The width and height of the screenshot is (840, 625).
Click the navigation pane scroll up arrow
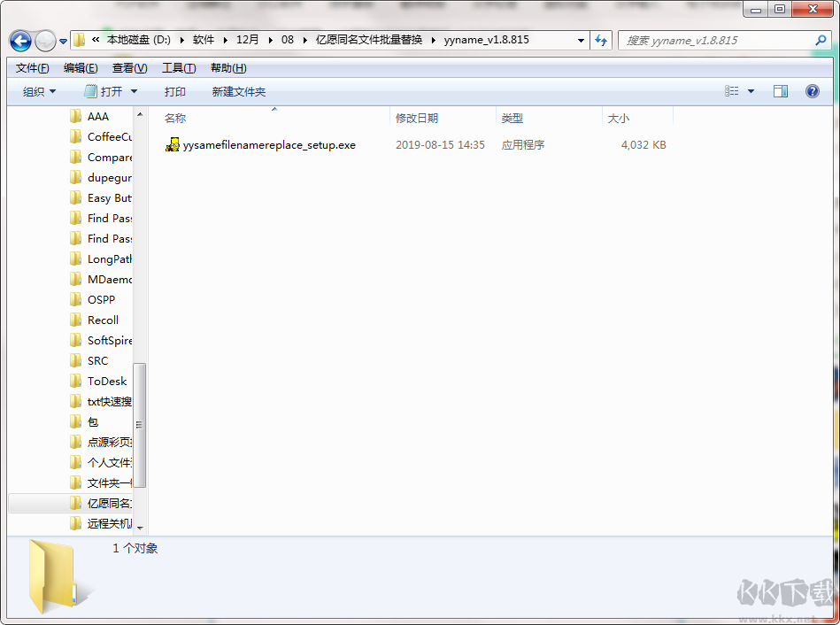140,114
